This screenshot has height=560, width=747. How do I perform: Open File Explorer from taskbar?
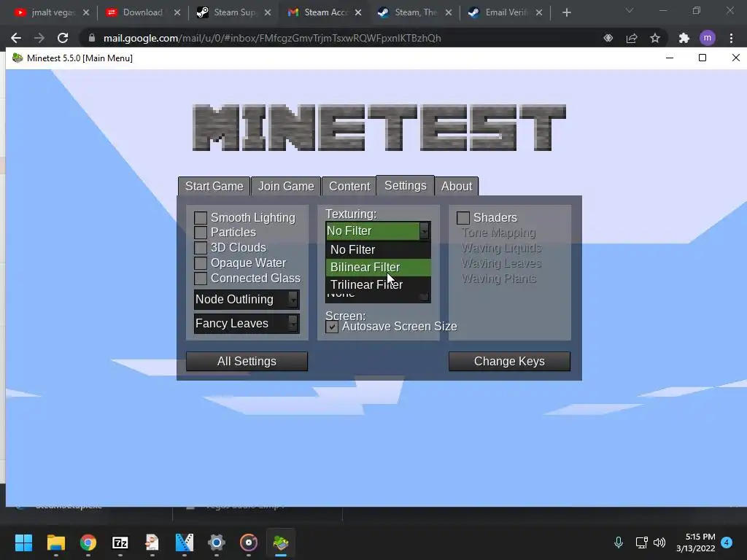pyautogui.click(x=55, y=542)
